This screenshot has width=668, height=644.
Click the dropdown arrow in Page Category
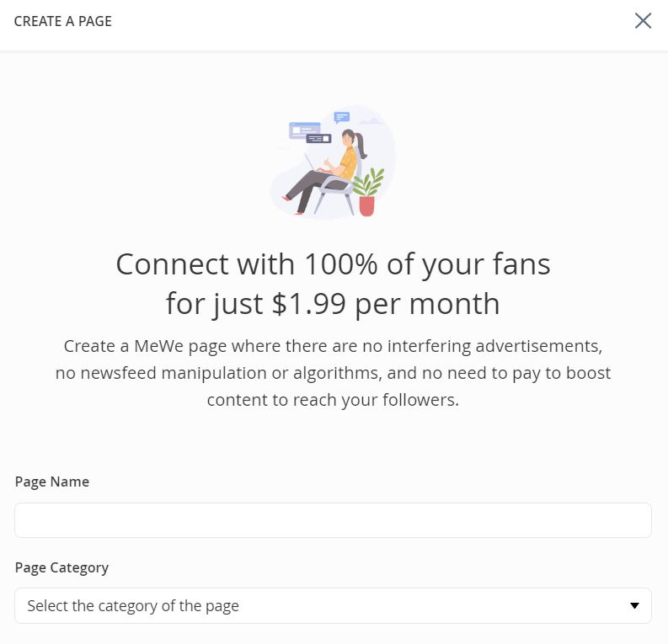[635, 606]
